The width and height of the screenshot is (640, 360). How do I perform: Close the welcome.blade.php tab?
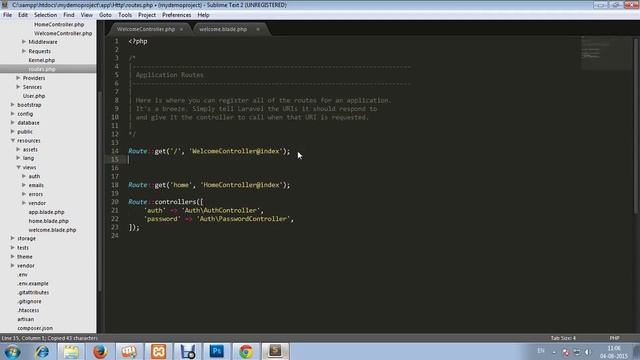258,29
